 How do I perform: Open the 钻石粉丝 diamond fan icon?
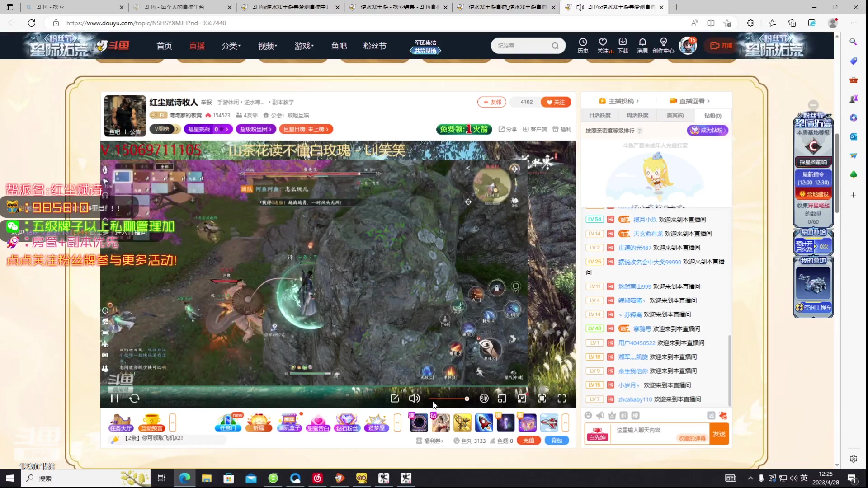(x=347, y=423)
